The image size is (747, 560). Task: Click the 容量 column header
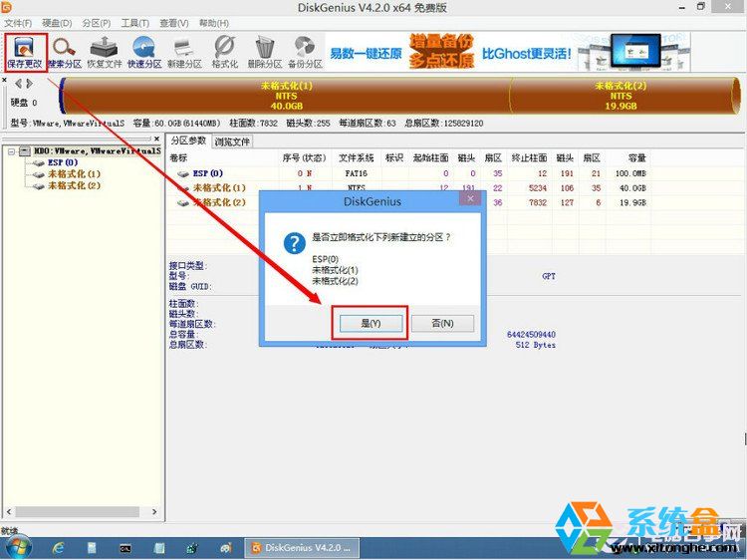click(628, 157)
